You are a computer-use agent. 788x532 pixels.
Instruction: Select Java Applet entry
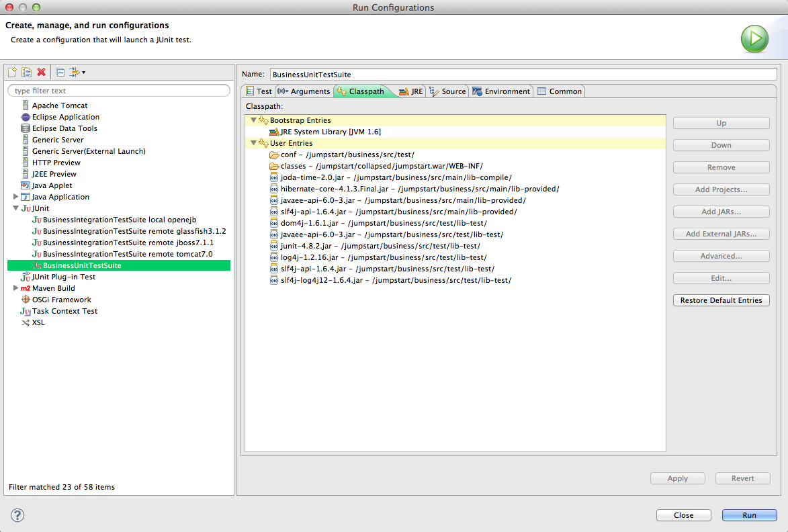tap(52, 185)
